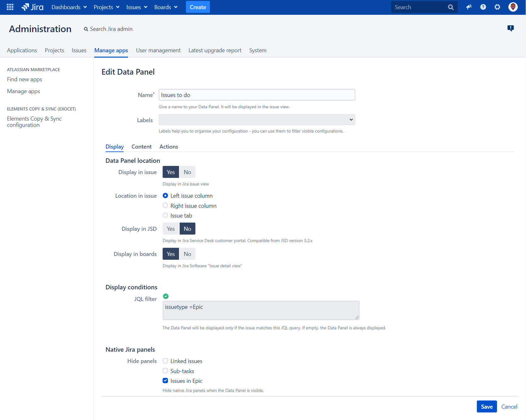Viewport: 526px width, 420px height.
Task: Check the Sub-tasks hide panel checkbox
Action: click(165, 371)
